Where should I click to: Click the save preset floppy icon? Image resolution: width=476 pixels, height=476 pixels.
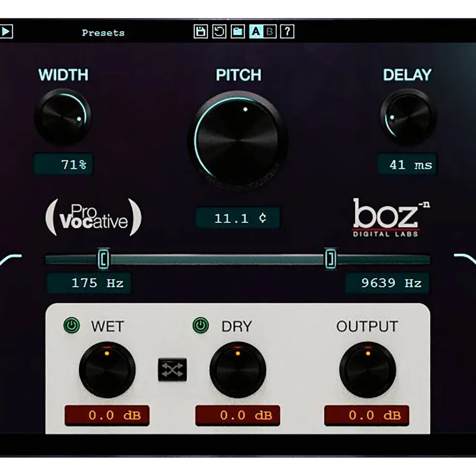[x=201, y=31]
